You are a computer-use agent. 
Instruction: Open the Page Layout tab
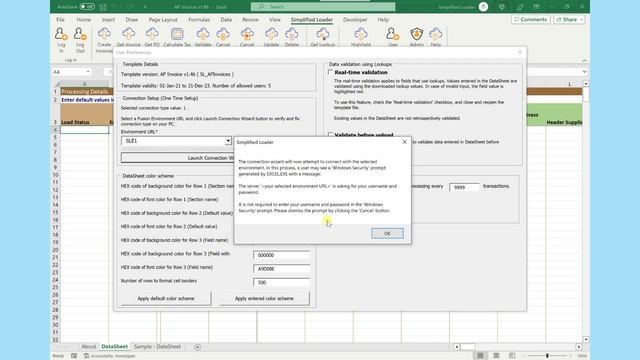tap(163, 20)
